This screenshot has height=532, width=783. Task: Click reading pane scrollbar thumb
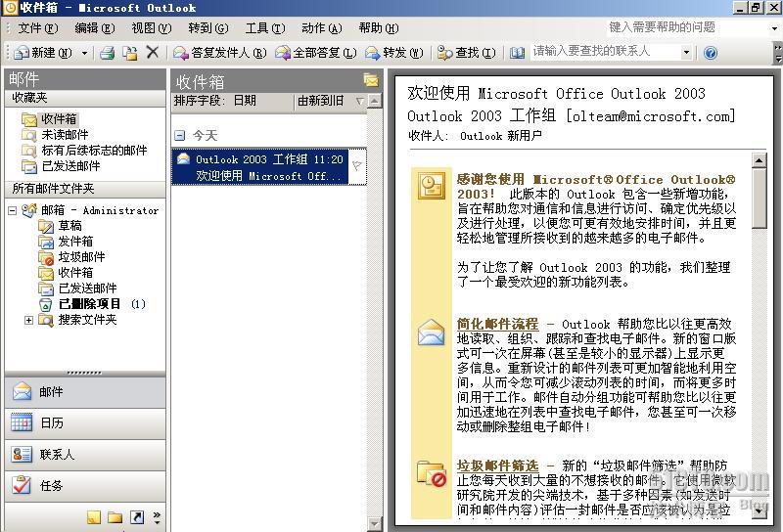tap(760, 199)
